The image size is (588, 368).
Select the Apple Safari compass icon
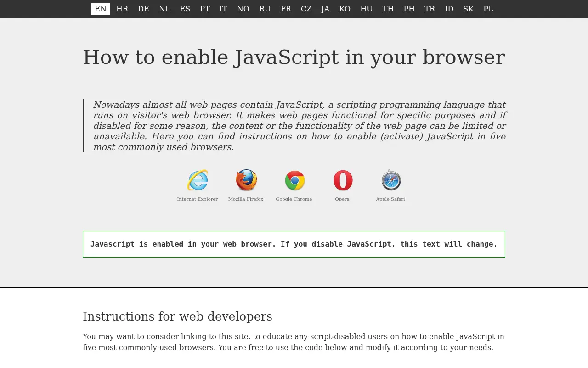click(391, 180)
